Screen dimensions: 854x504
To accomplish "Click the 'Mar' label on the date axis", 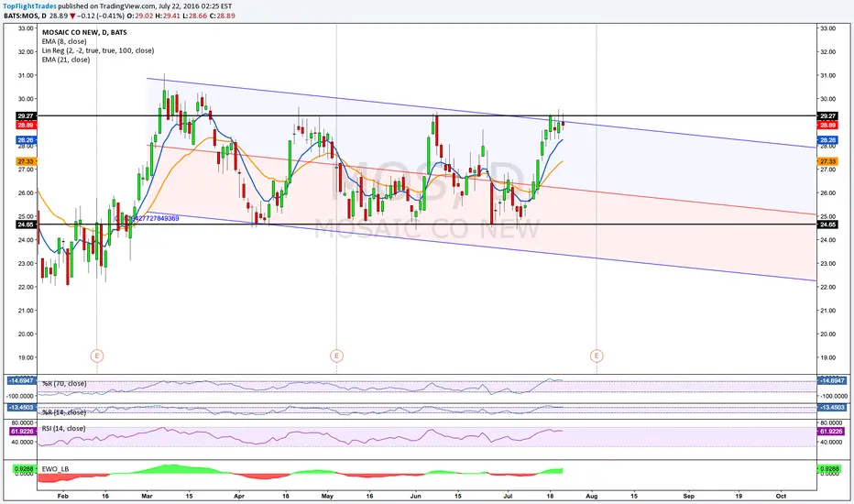I will (x=147, y=497).
